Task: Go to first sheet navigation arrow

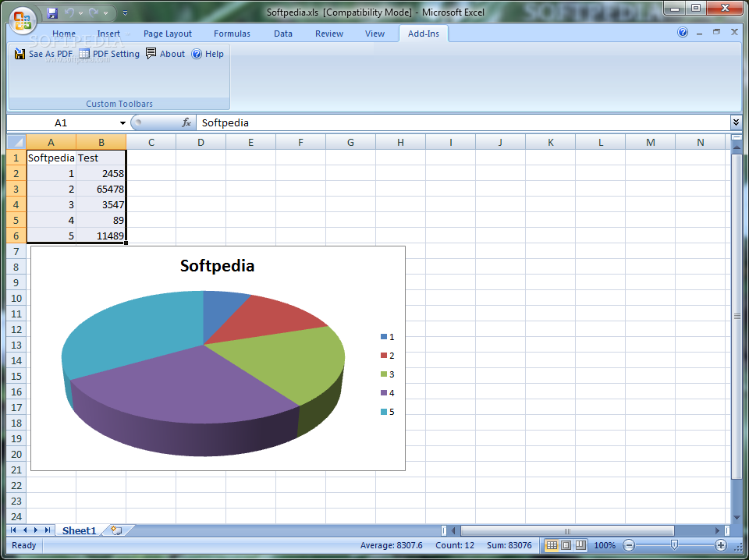Action: 13,530
